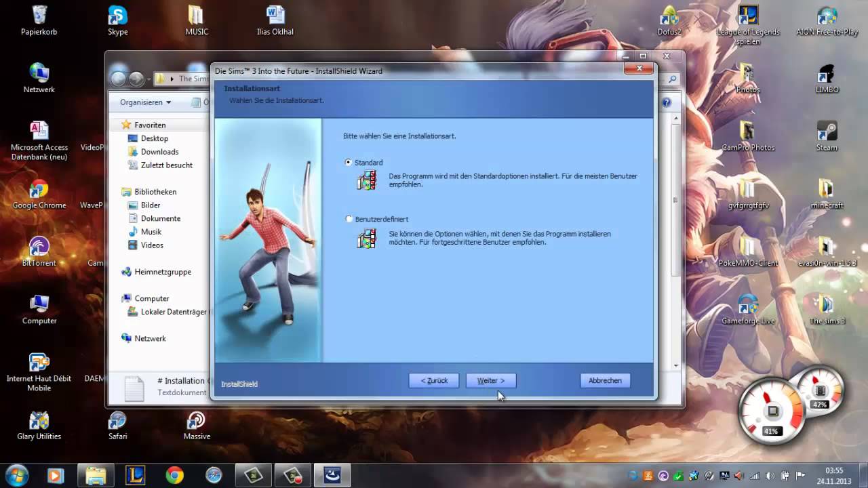Click the Explorer search magnifier icon
Image resolution: width=868 pixels, height=488 pixels.
click(x=672, y=79)
